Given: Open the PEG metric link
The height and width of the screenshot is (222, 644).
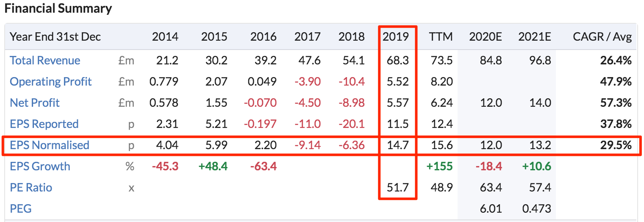Looking at the screenshot, I should point(21,208).
